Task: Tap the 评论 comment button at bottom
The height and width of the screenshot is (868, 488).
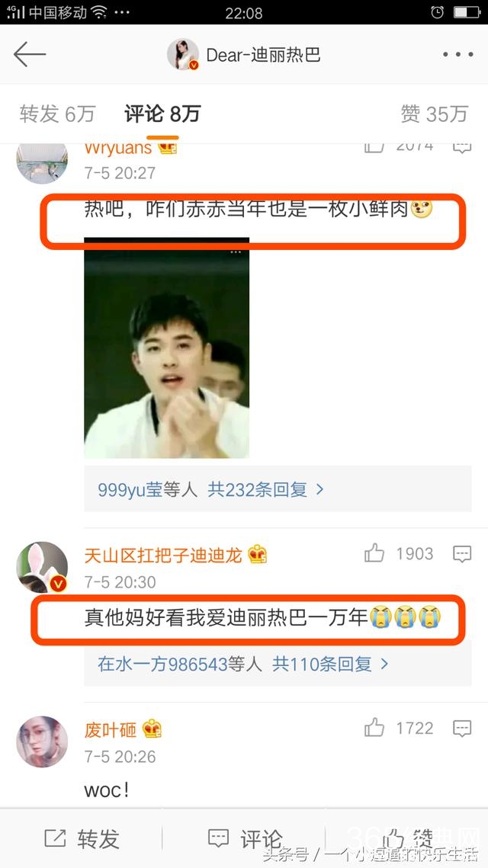Action: [245, 839]
